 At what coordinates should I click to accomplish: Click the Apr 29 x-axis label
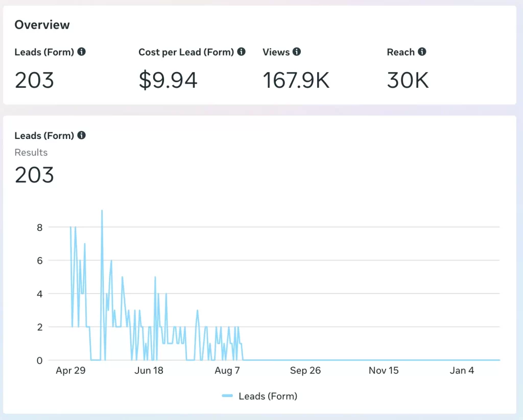(70, 370)
